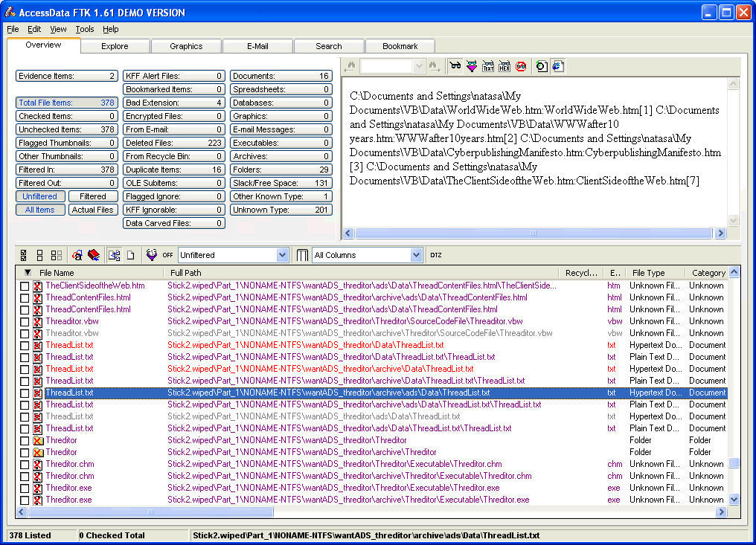756x545 pixels.
Task: Check the box for Threditor.vbw first row
Action: pyautogui.click(x=25, y=321)
